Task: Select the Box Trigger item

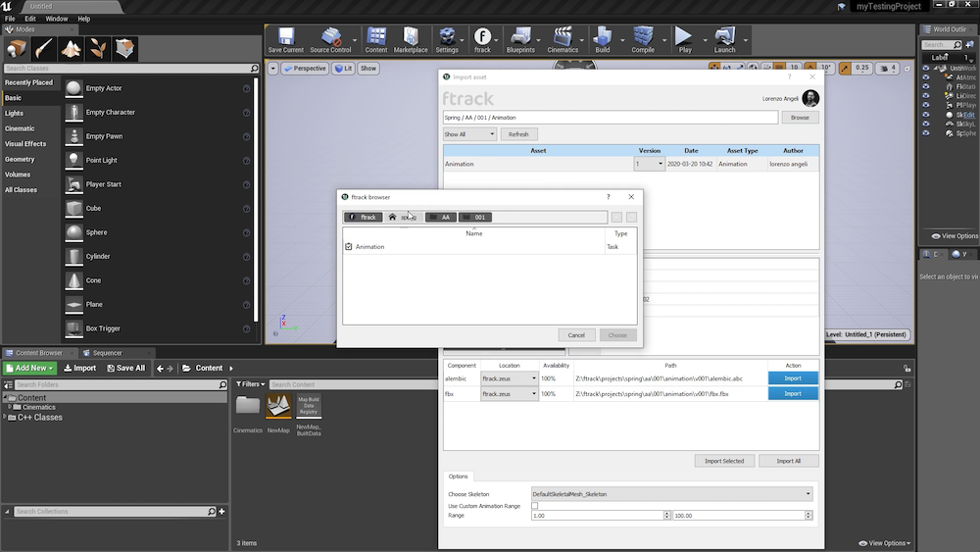Action: (158, 328)
